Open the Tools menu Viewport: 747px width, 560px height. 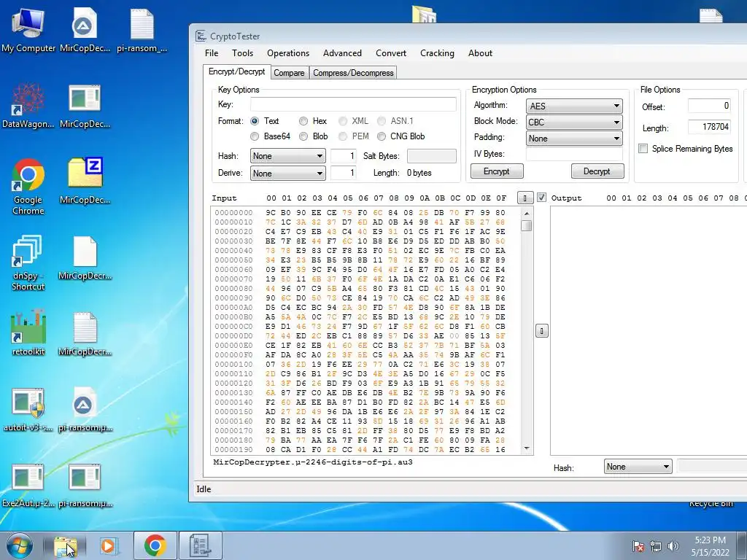[x=242, y=52]
